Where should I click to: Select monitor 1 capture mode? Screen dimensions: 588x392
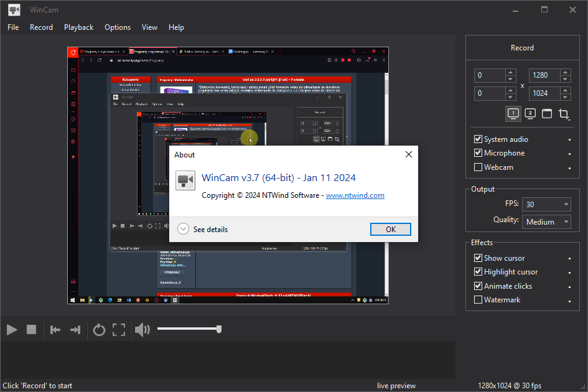513,114
